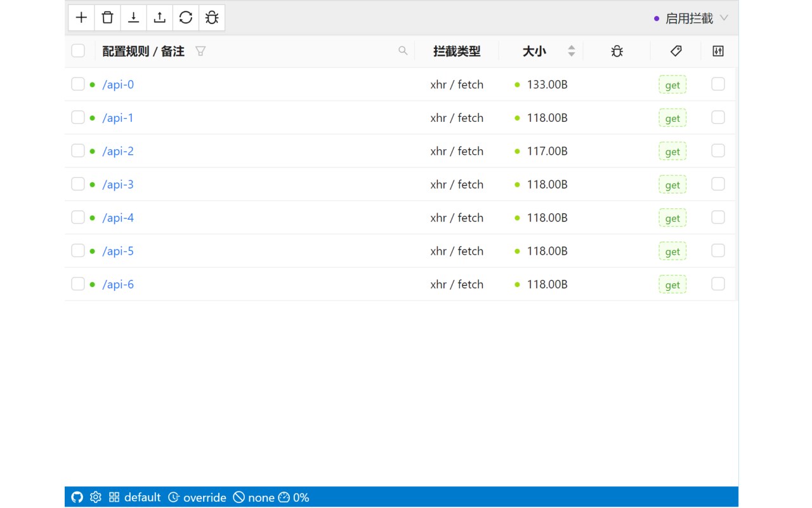Click the get tag in /api-6 row
Screen dimensions: 812x508
(672, 284)
